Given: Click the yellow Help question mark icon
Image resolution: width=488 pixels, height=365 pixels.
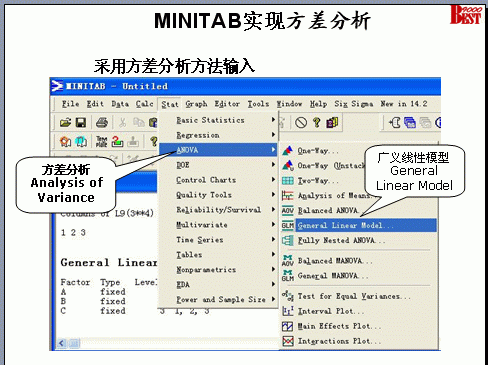Looking at the screenshot, I should click(x=317, y=123).
